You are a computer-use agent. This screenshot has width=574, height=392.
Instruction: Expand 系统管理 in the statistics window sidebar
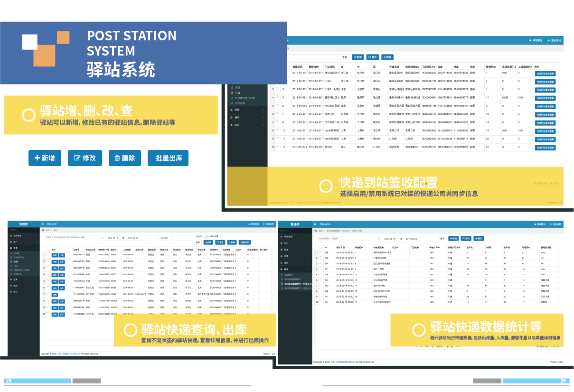(295, 236)
